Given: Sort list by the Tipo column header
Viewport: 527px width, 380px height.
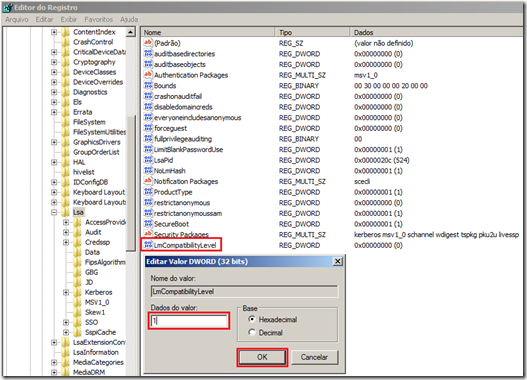Looking at the screenshot, I should pyautogui.click(x=313, y=33).
